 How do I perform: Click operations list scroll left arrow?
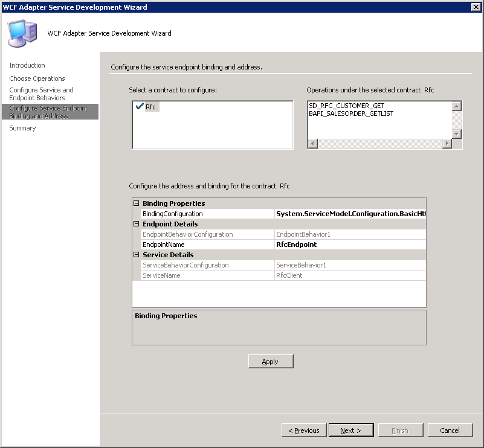point(313,143)
